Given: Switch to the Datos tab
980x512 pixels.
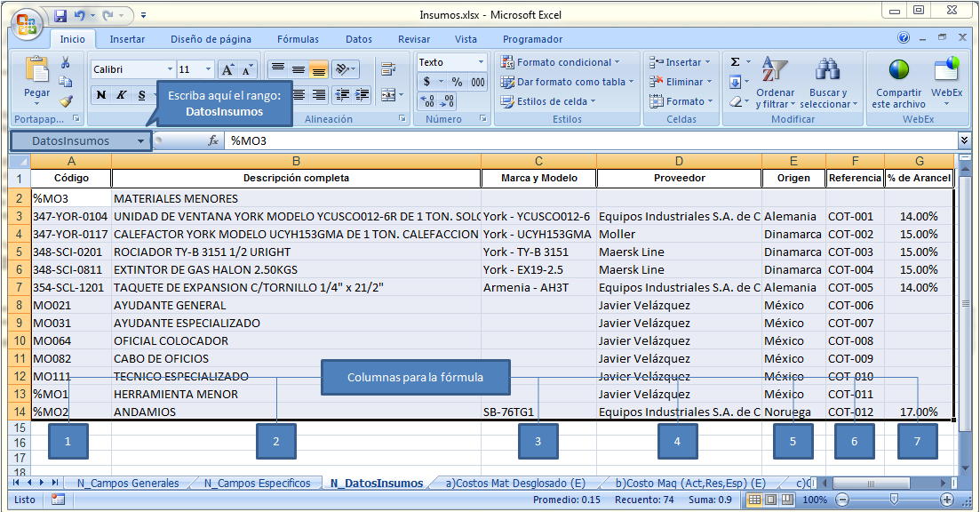Looking at the screenshot, I should 359,39.
